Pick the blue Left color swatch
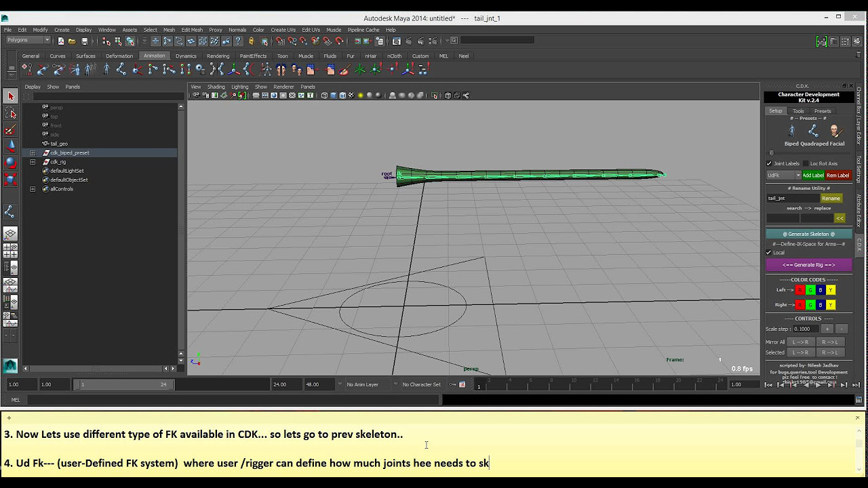Image resolution: width=868 pixels, height=488 pixels. pyautogui.click(x=820, y=290)
